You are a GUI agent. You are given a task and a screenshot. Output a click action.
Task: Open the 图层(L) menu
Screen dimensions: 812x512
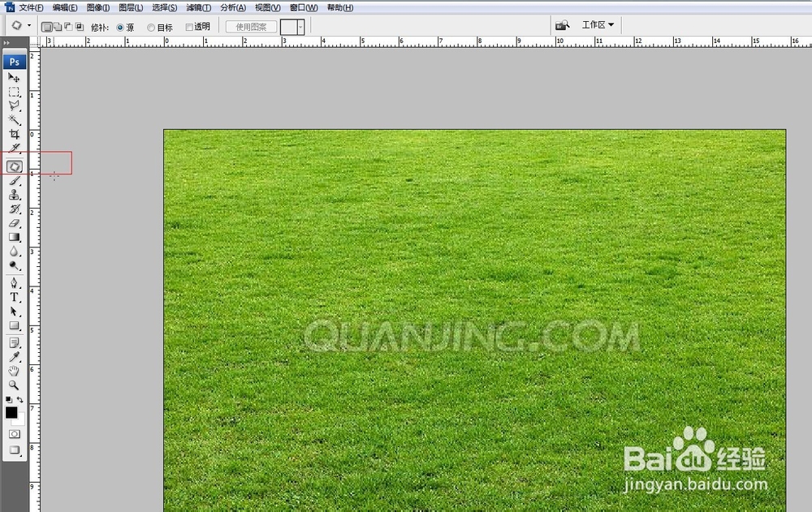[131, 8]
